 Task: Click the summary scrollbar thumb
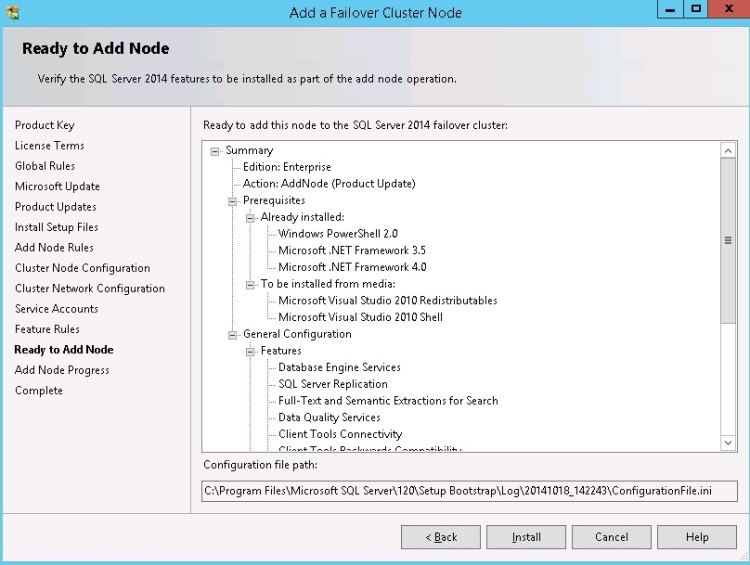tap(728, 240)
